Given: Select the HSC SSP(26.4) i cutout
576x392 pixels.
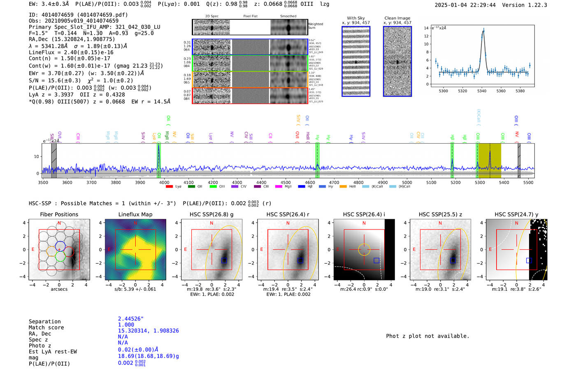Looking at the screenshot, I should [364, 250].
